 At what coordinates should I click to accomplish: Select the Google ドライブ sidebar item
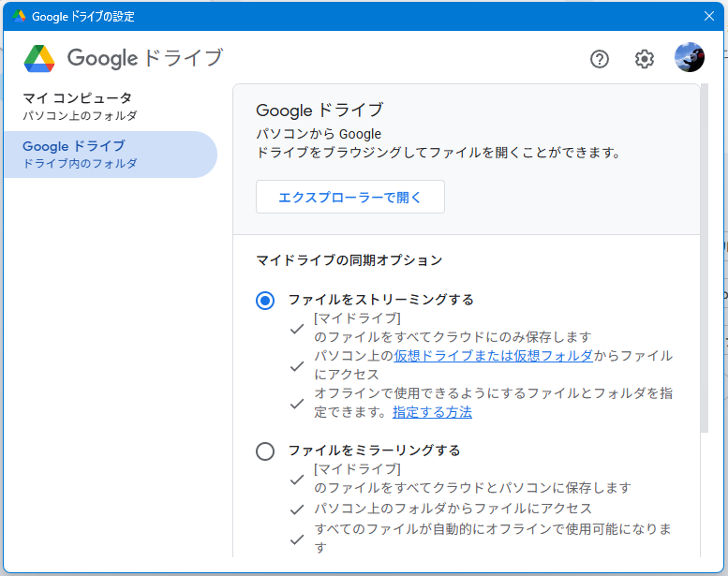click(x=110, y=155)
